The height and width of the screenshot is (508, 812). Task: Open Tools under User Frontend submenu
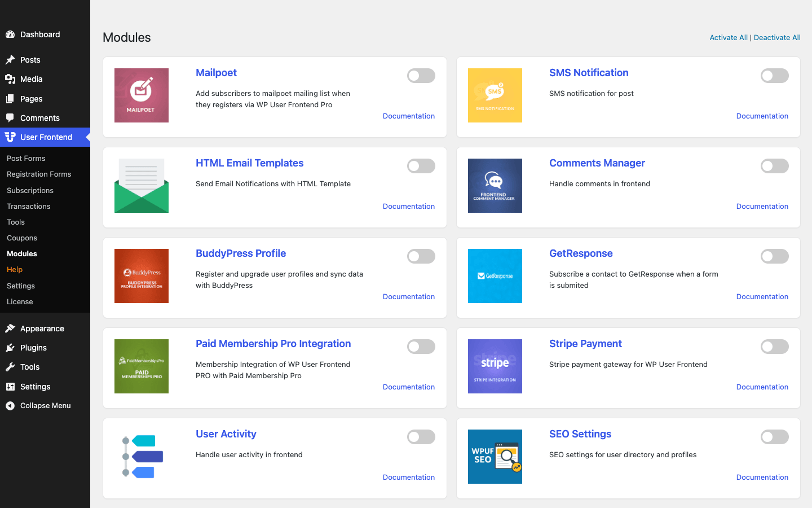pos(16,222)
